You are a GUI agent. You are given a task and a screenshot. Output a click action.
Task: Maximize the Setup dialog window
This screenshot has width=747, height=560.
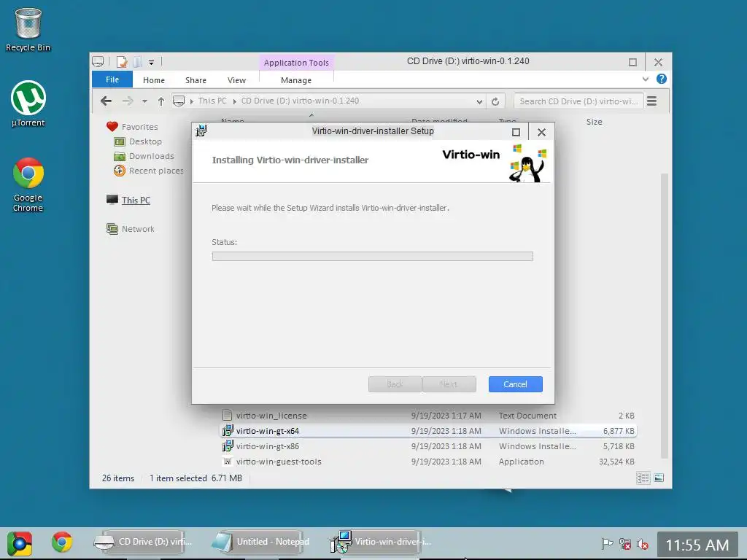point(516,133)
